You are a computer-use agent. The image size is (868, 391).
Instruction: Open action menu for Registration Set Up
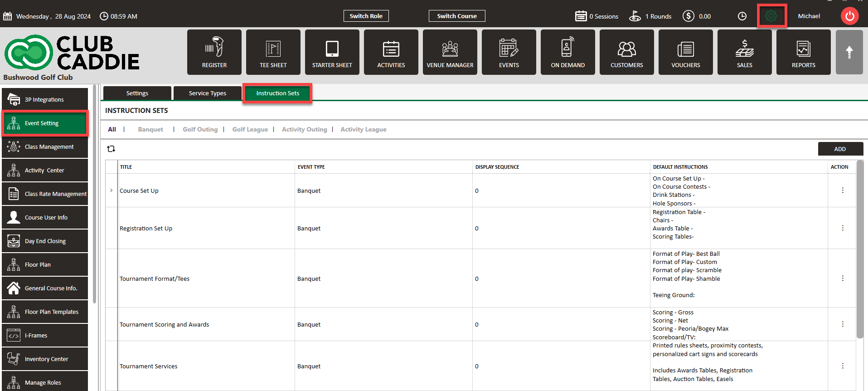coord(843,228)
